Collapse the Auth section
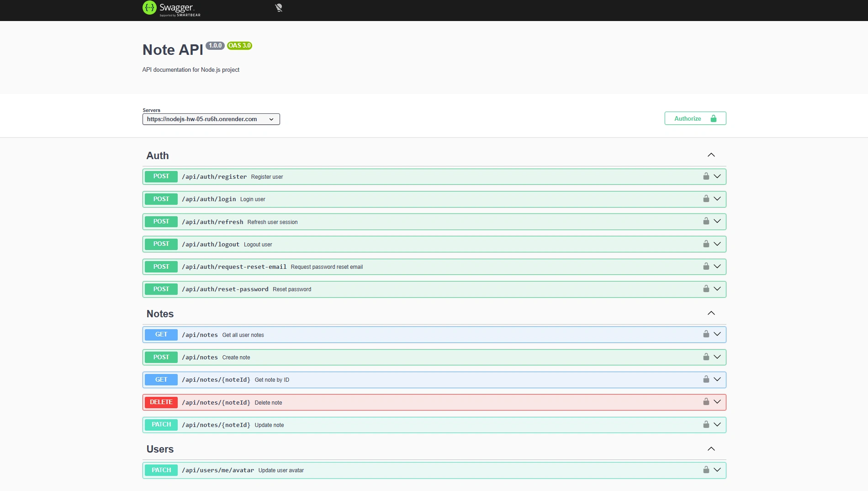Screen dimensions: 868x491 (x=711, y=155)
